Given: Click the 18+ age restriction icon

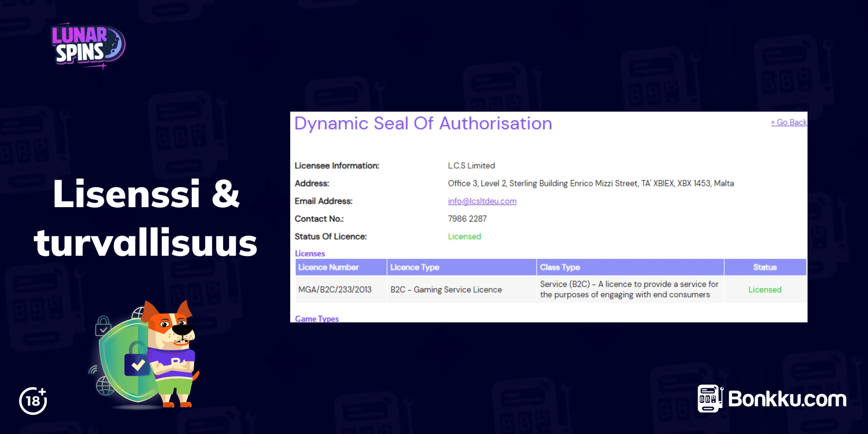Looking at the screenshot, I should [x=33, y=401].
